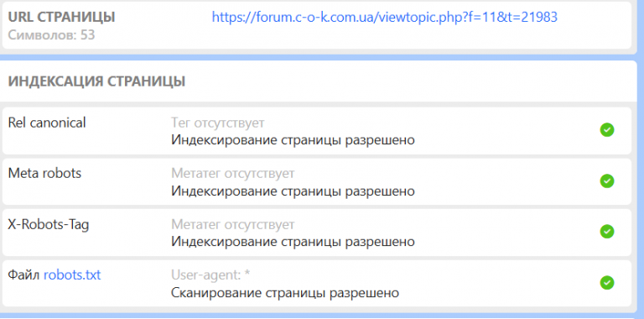This screenshot has height=319, width=644.
Task: Click Метатег отсутствует in X-Robots-Tag row
Action: 233,224
